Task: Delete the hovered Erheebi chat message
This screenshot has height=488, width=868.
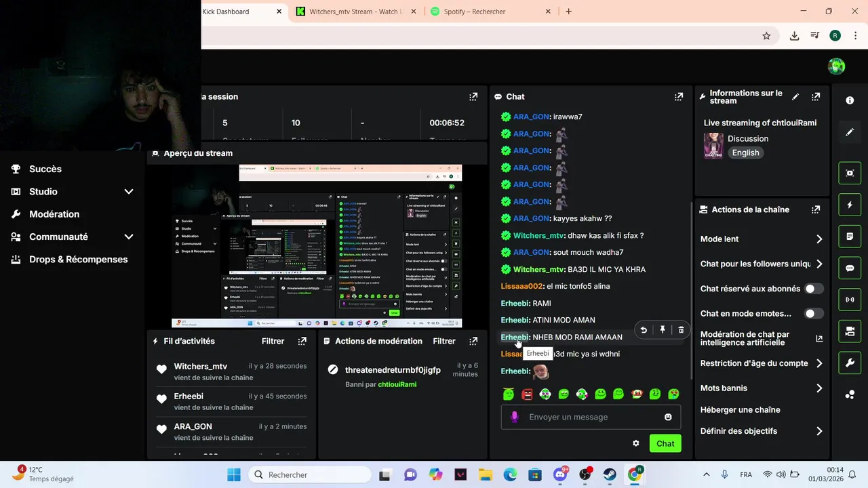Action: tap(681, 330)
